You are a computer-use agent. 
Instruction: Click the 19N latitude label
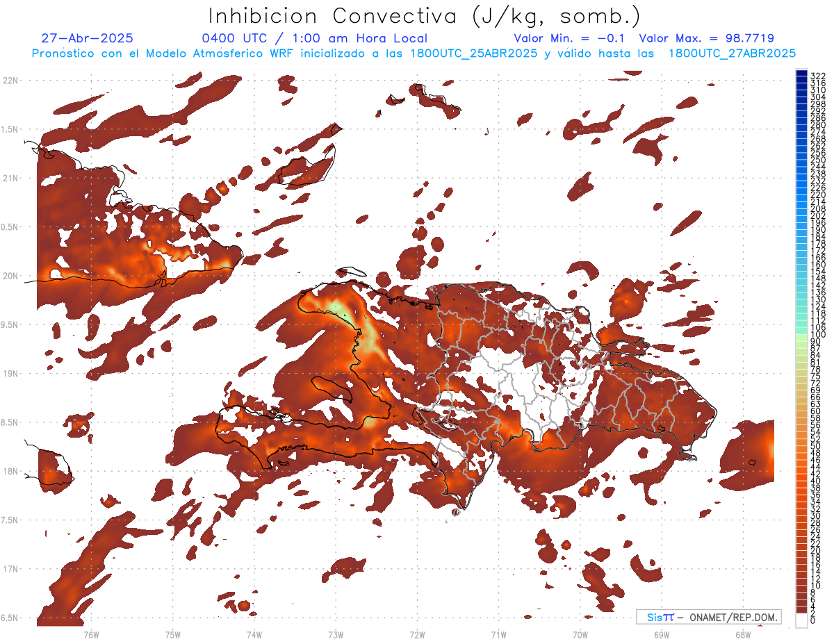pos(10,373)
